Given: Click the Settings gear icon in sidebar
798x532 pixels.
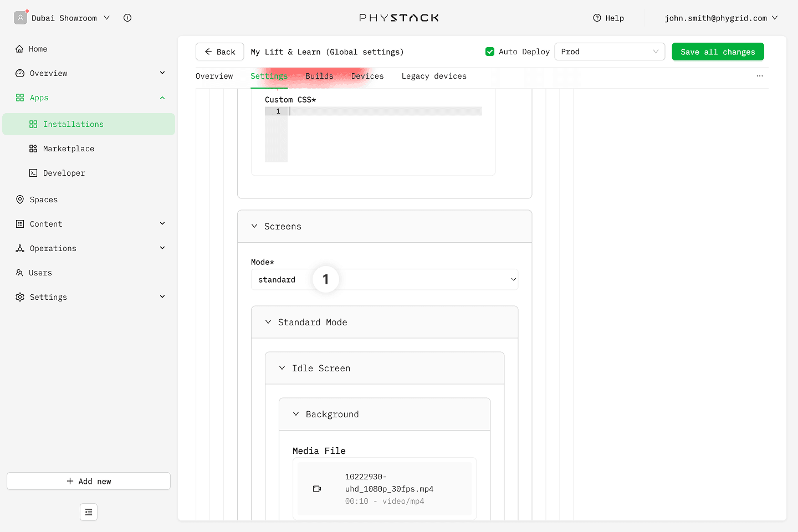Looking at the screenshot, I should [x=20, y=297].
